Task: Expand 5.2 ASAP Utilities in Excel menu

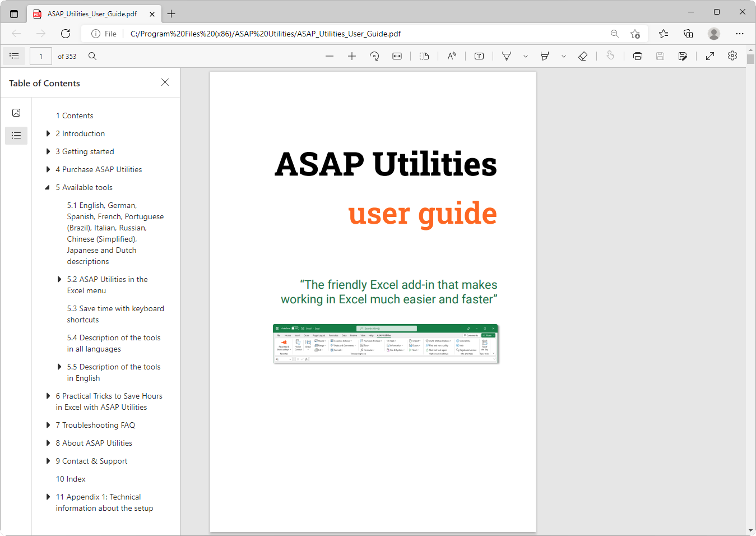Action: coord(59,279)
